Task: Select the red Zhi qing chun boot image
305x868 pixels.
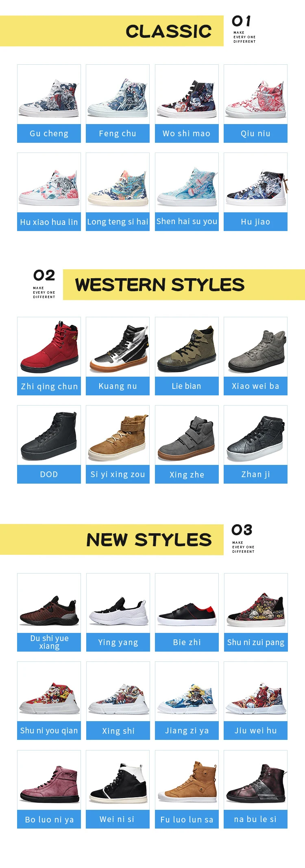Action: [x=49, y=347]
